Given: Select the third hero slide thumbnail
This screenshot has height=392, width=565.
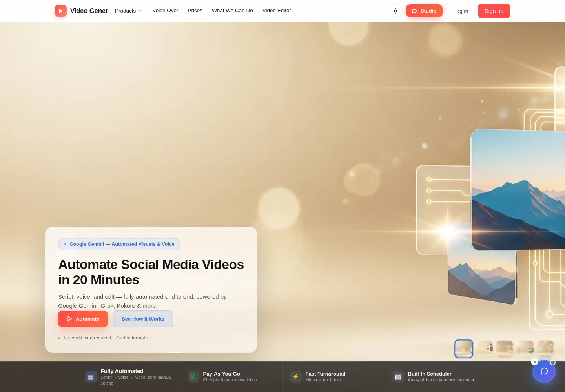Looking at the screenshot, I should click(x=505, y=349).
